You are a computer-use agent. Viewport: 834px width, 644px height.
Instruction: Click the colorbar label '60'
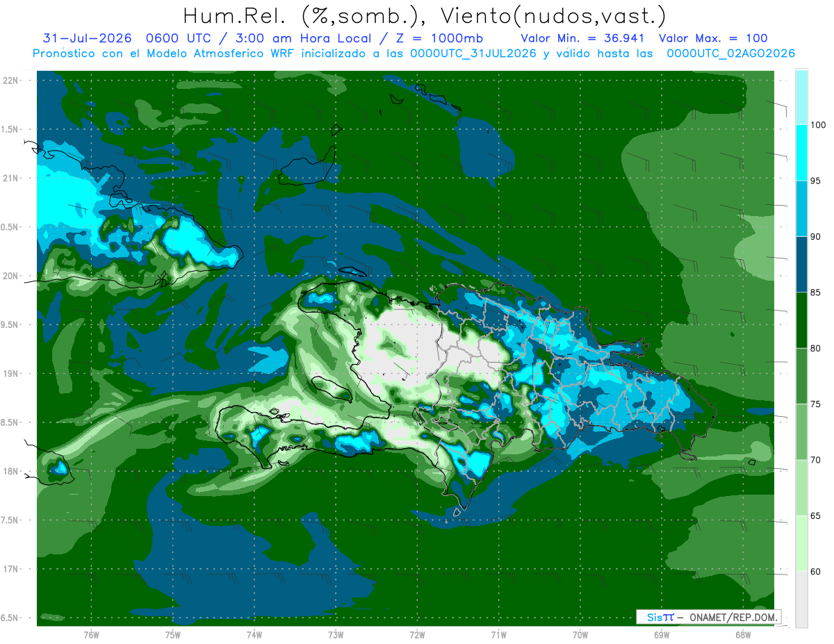point(816,572)
